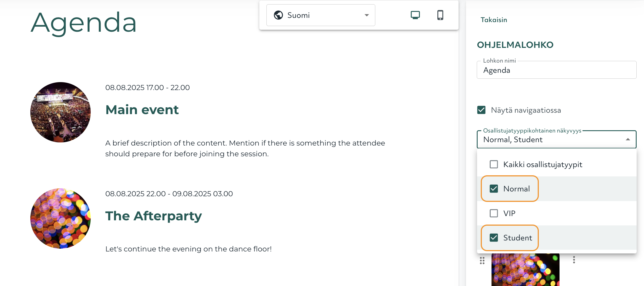Viewport: 644px width, 286px height.
Task: Open the Suomi language dropdown
Action: point(320,15)
